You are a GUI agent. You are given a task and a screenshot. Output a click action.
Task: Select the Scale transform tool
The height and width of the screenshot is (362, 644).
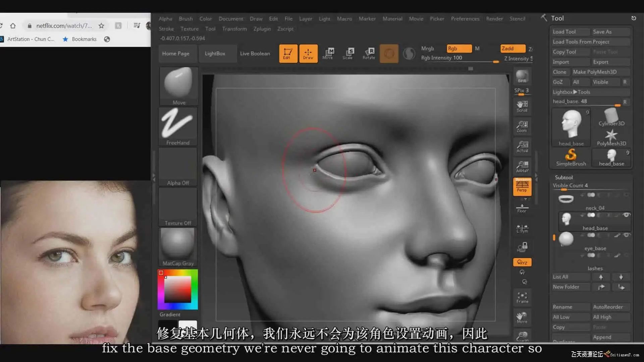[348, 53]
